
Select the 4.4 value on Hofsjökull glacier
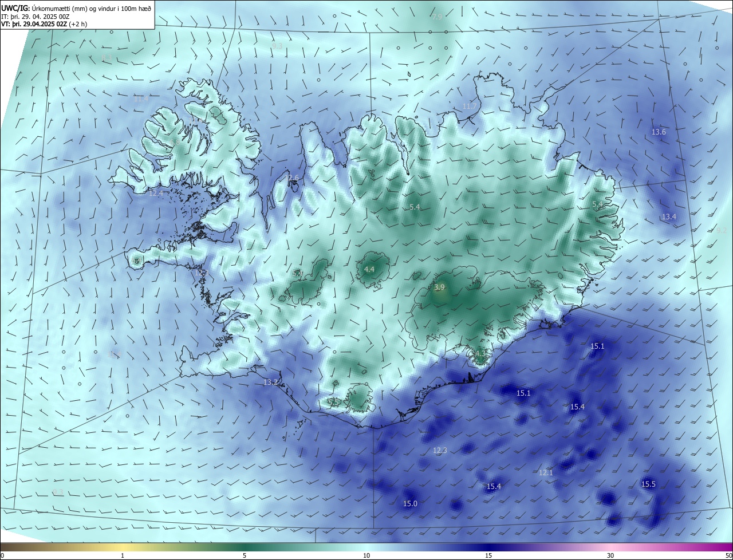pyautogui.click(x=369, y=269)
